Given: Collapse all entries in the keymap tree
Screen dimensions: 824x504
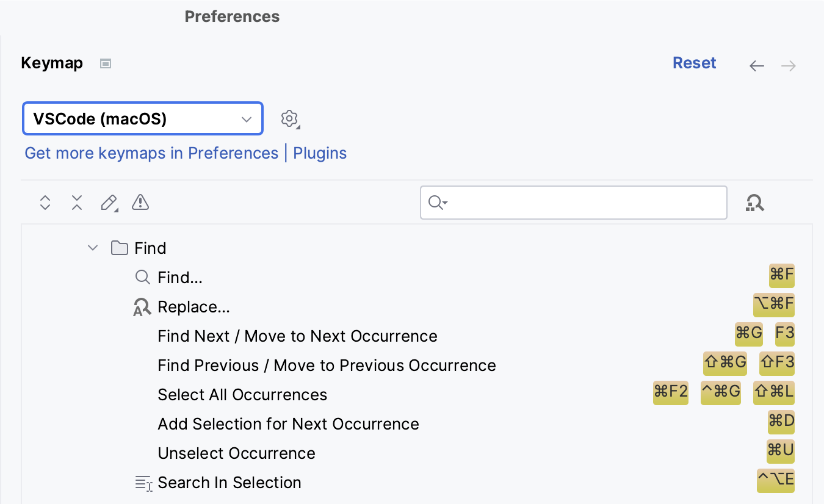Looking at the screenshot, I should coord(76,203).
